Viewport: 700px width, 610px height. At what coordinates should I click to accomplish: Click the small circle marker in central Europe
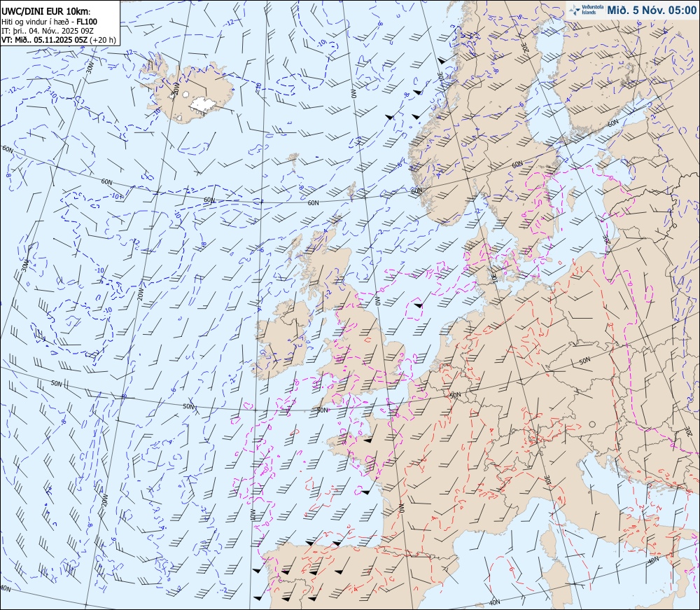(x=592, y=424)
